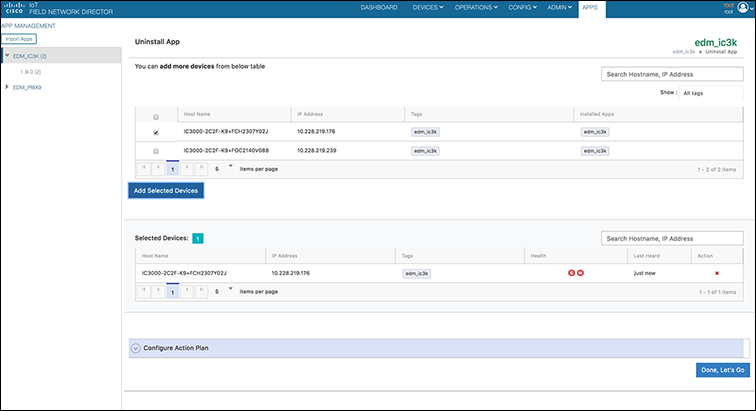Expand Configure Action Plan section

[135, 348]
